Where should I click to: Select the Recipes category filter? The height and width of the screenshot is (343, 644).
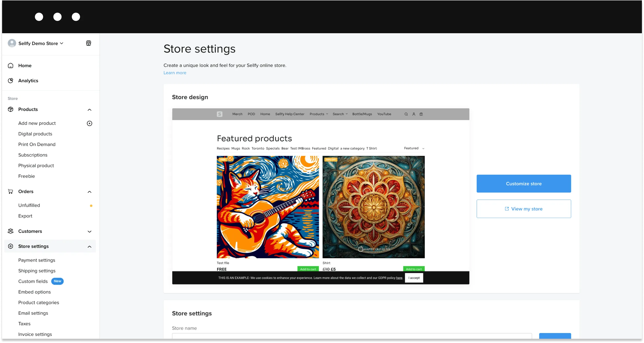tap(223, 148)
